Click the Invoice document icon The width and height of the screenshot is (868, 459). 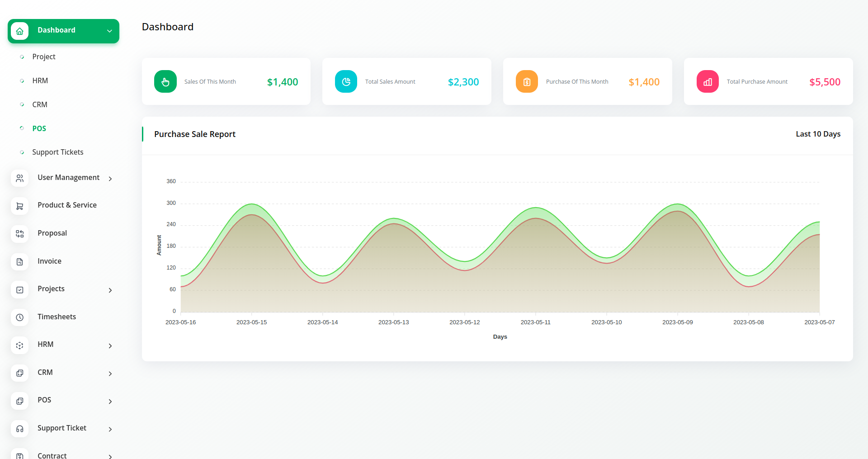(x=19, y=262)
